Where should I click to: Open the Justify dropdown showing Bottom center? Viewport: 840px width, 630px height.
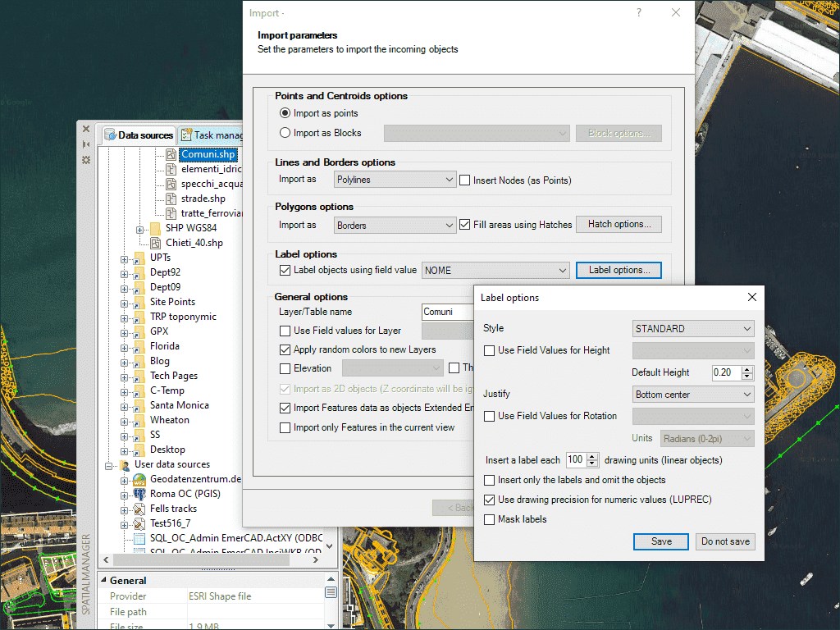coord(692,394)
